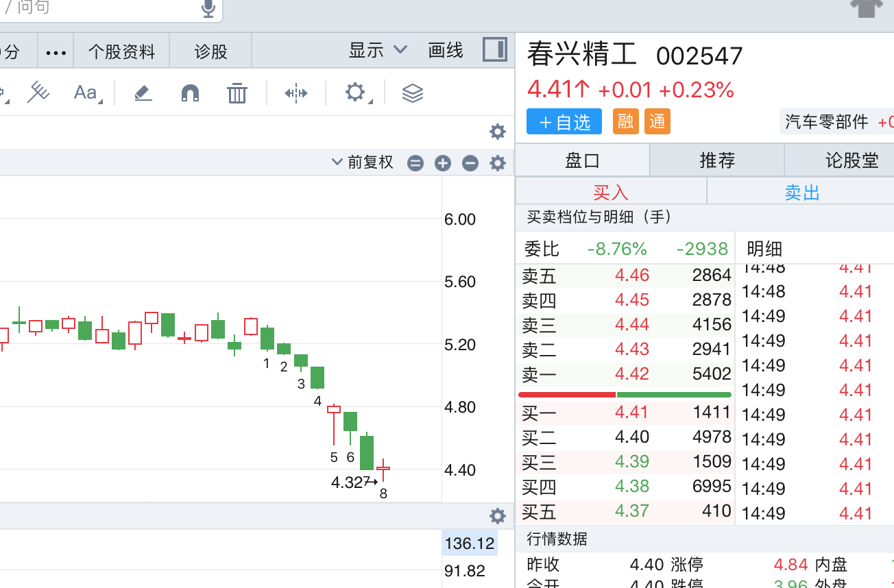
Task: Click the trash can delete-drawings icon
Action: click(x=237, y=93)
